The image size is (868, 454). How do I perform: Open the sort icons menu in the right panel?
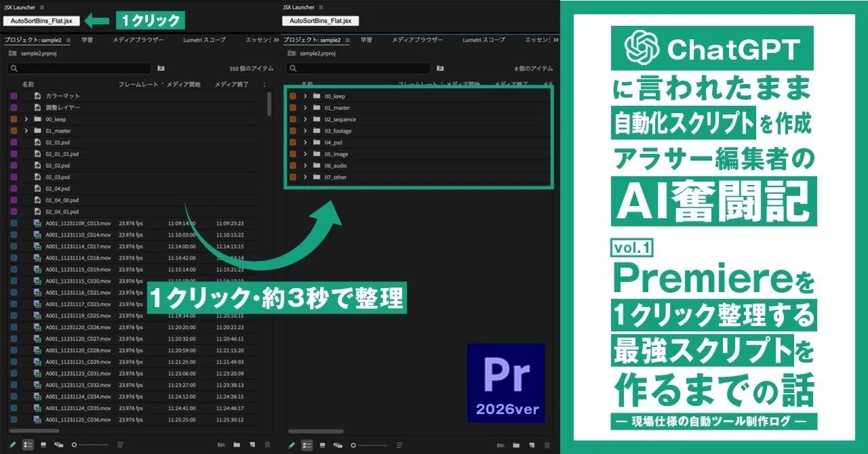399,445
